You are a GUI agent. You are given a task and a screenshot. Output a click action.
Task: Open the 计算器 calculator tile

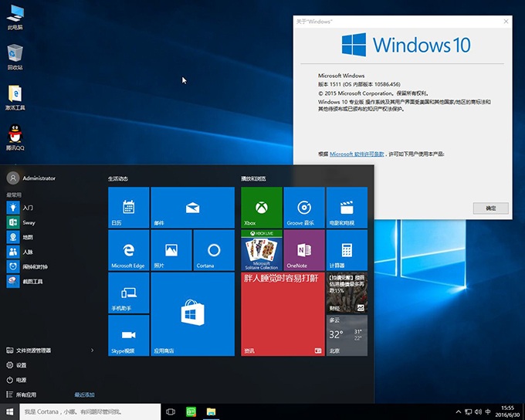(347, 249)
